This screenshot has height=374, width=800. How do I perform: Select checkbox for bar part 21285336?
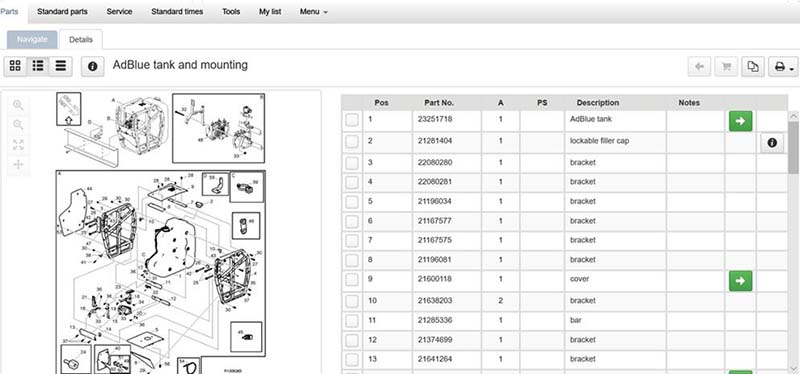(x=352, y=320)
